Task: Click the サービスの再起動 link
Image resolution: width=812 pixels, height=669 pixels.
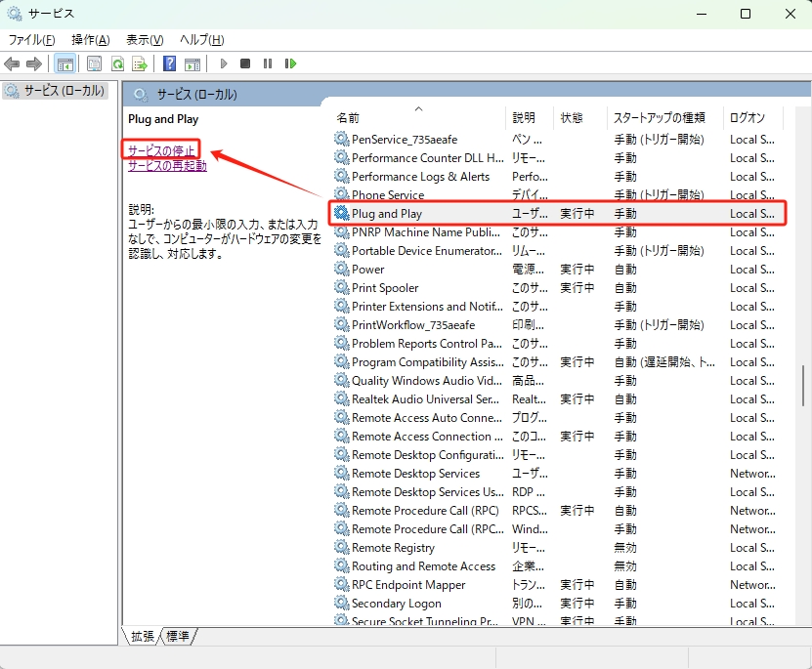Action: [x=167, y=166]
